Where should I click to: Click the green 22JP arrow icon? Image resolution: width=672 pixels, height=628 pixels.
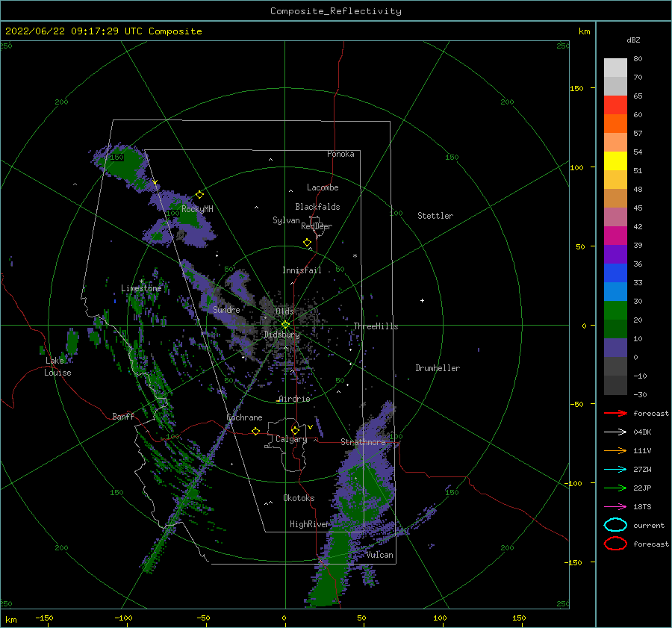pos(615,488)
